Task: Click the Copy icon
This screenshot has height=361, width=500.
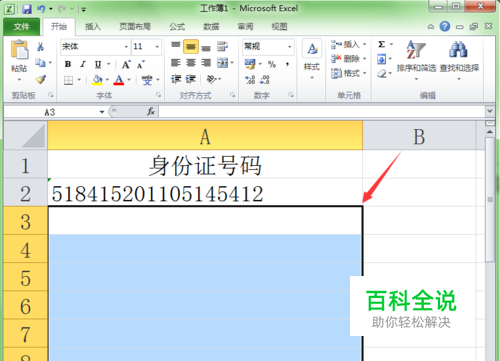Action: tap(40, 62)
